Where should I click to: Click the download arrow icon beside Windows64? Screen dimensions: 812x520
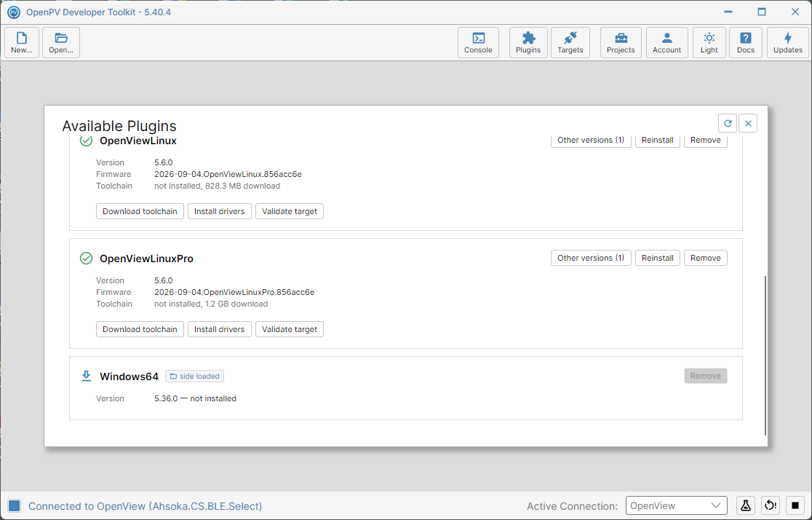[x=86, y=376]
